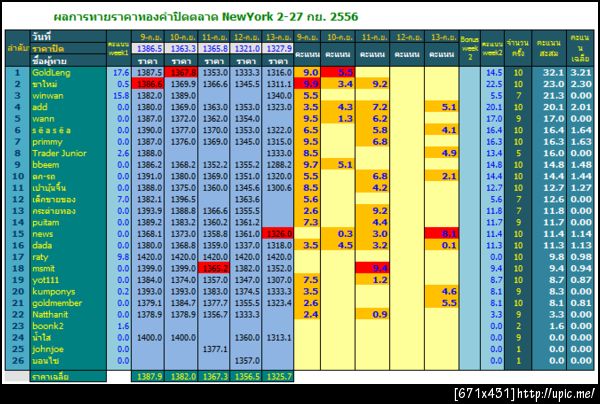Screen dimensions: 600x404
Task: Select red highlighted cell 1365.2
Action: 214,268
